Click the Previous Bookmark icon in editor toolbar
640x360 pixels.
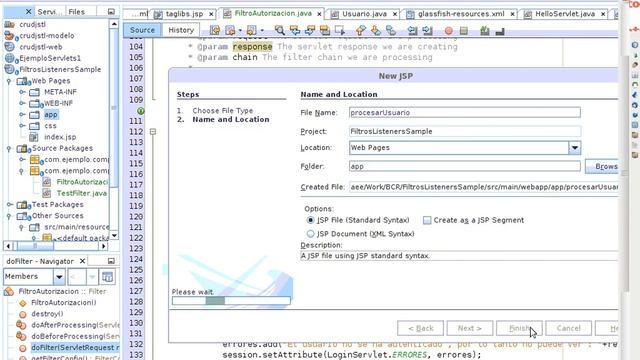(x=360, y=30)
